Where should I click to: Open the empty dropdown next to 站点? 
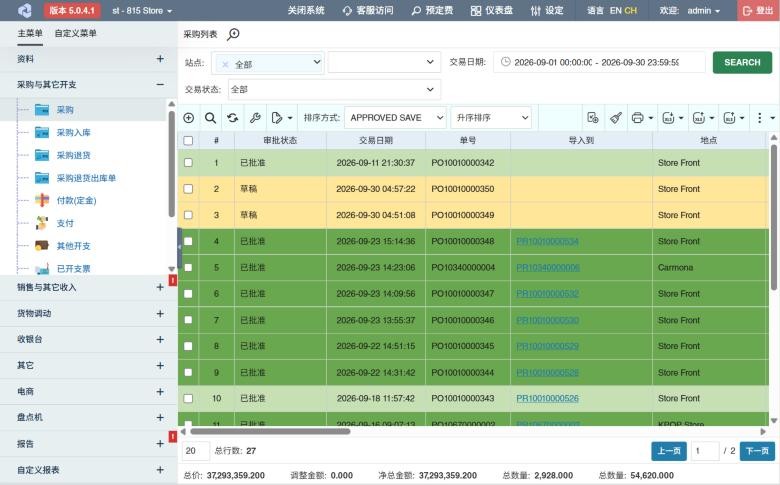384,62
